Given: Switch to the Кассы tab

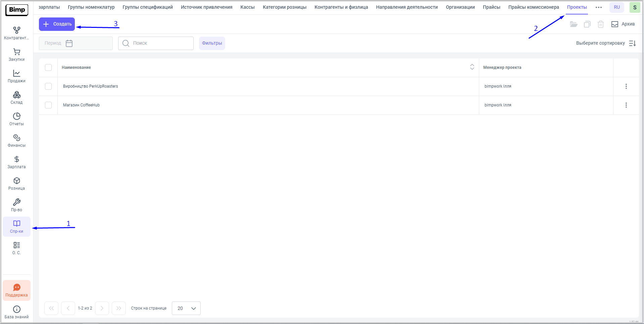Looking at the screenshot, I should pos(247,7).
